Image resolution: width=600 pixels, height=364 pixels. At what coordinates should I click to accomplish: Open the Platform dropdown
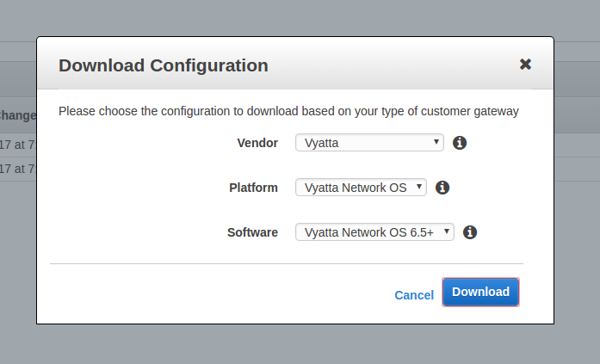tap(361, 188)
